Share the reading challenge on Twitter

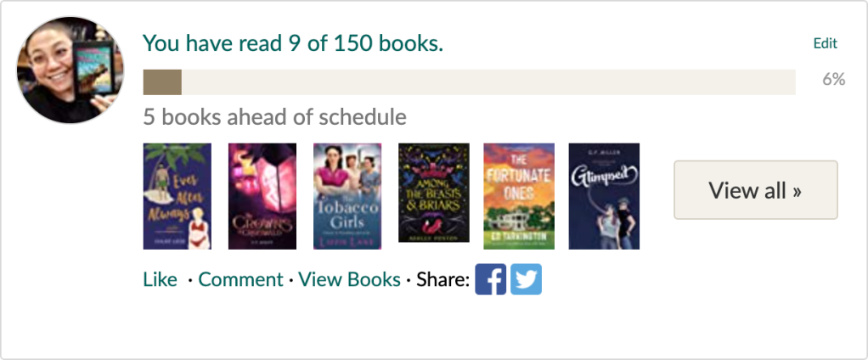526,279
